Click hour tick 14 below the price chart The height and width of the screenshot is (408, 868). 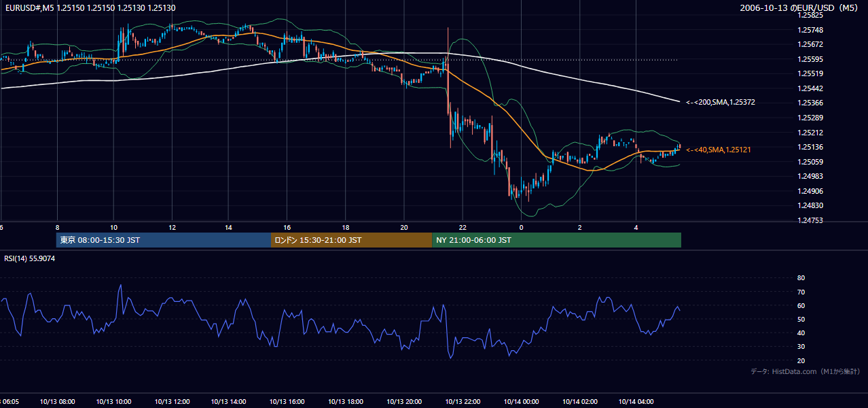(x=229, y=227)
